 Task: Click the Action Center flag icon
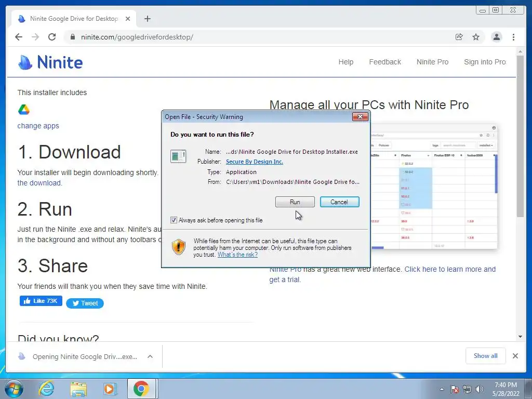[455, 389]
